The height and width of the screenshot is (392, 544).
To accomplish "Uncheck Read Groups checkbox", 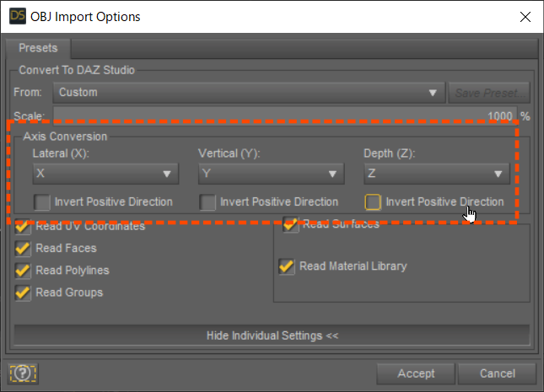I will (23, 293).
